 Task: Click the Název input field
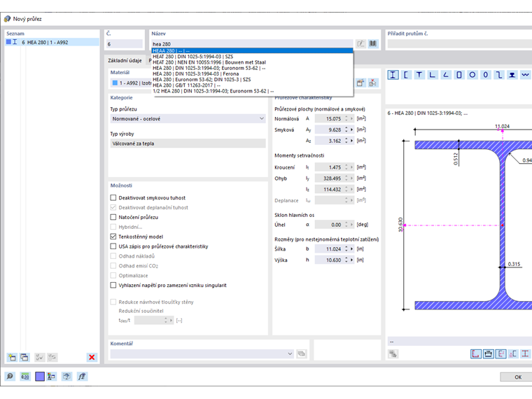point(252,44)
